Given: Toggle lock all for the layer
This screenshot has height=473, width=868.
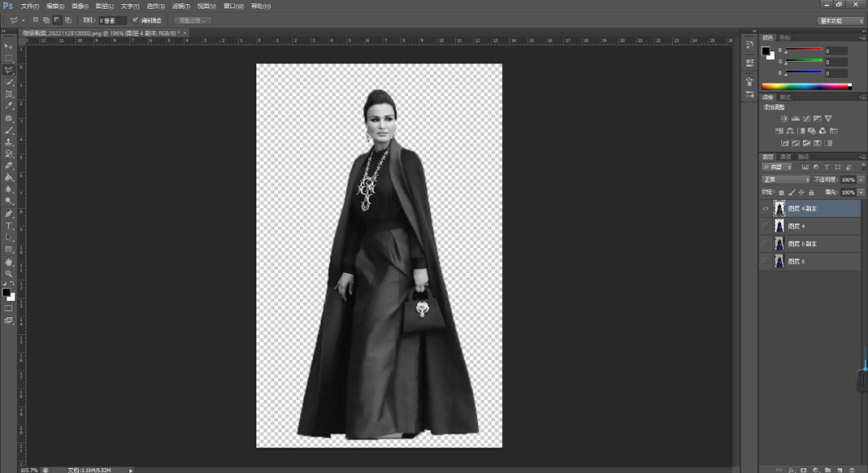Looking at the screenshot, I should pyautogui.click(x=812, y=193).
